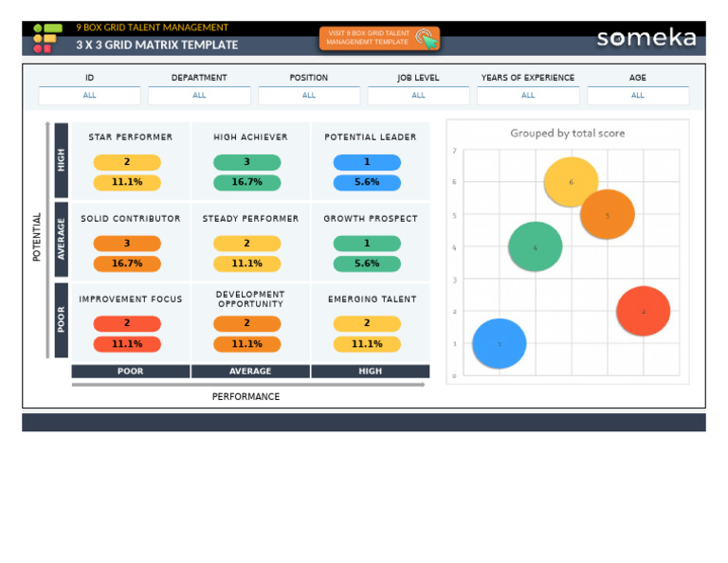
Task: Click the AVERAGE performance column header
Action: (x=250, y=372)
